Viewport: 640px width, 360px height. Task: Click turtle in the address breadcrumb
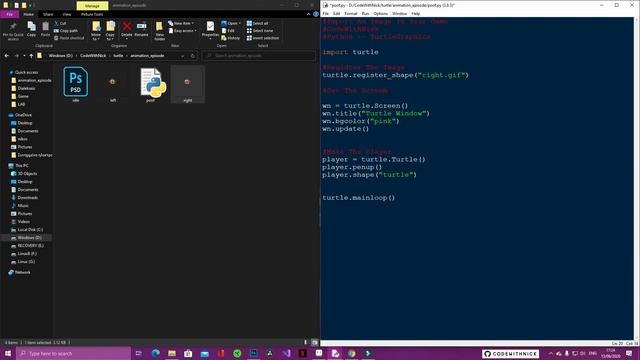[118, 56]
